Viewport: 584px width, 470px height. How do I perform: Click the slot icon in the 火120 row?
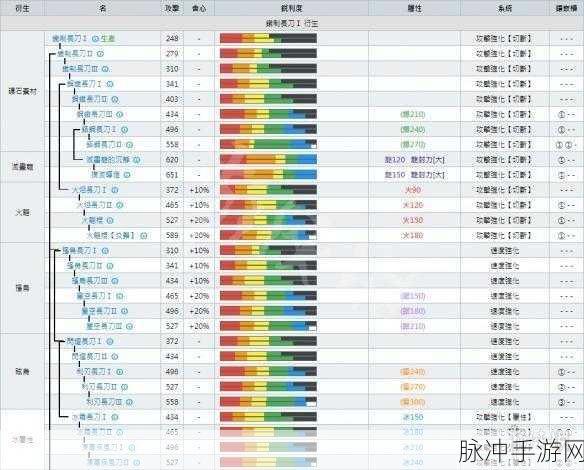coord(561,205)
